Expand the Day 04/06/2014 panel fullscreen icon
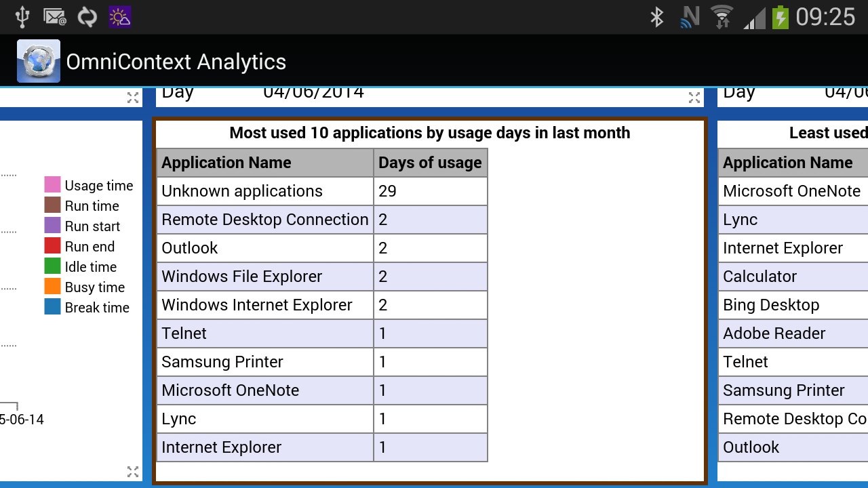This screenshot has height=488, width=868. tap(694, 98)
